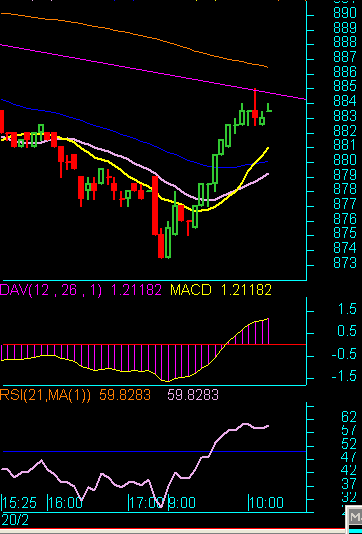Viewport: 362px width, 534px height.
Task: Click the 878 price axis label
Action: point(345,189)
